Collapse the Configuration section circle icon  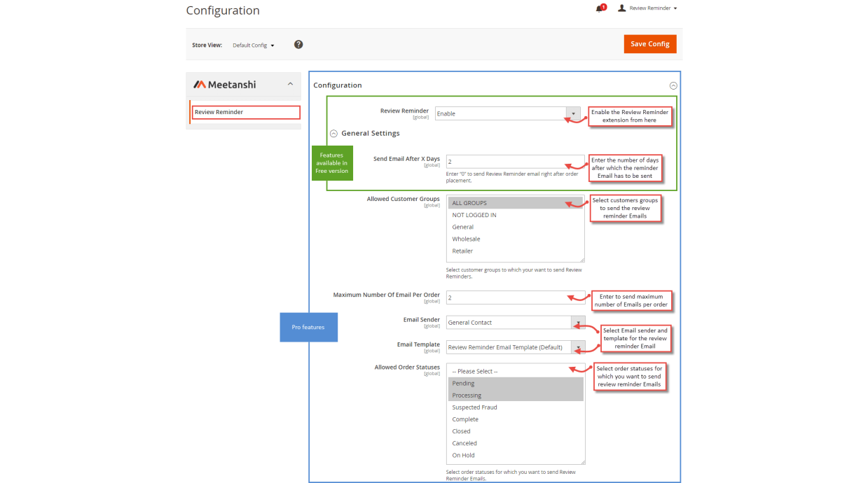click(x=673, y=85)
